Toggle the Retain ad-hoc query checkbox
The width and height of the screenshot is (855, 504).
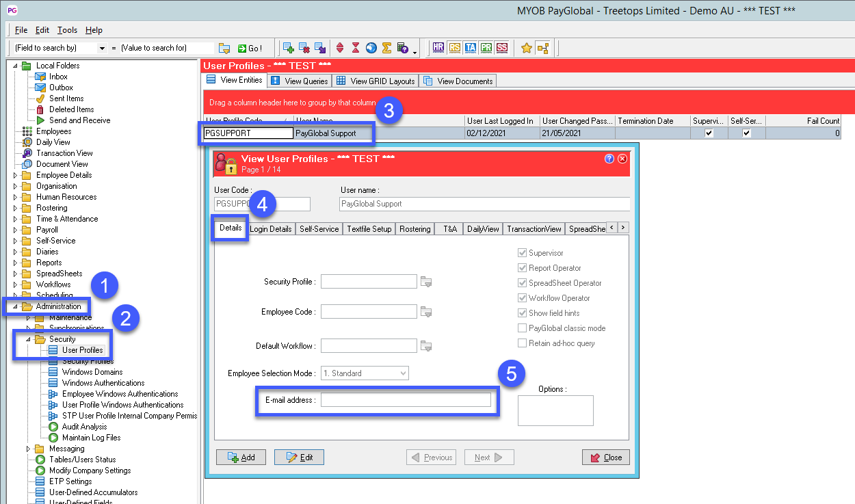click(x=523, y=343)
